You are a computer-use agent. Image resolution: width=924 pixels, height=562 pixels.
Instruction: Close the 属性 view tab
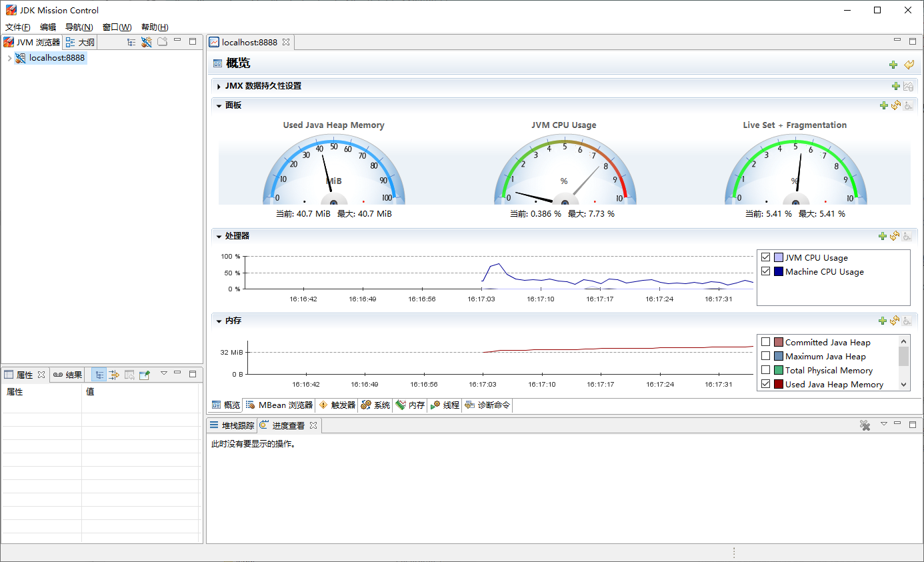41,375
